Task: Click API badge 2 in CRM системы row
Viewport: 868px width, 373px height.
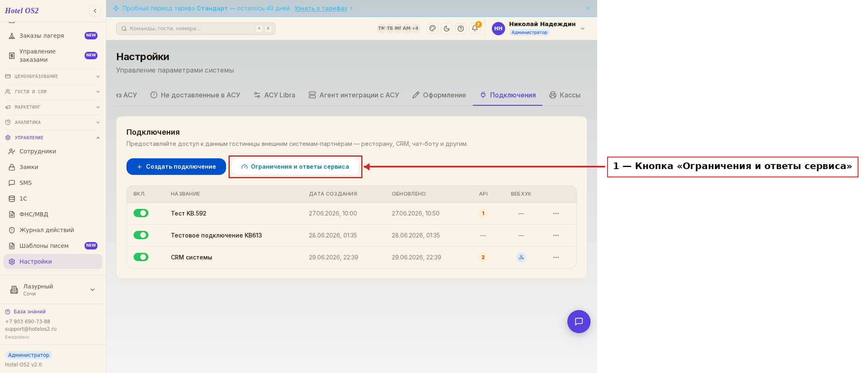Action: click(483, 257)
